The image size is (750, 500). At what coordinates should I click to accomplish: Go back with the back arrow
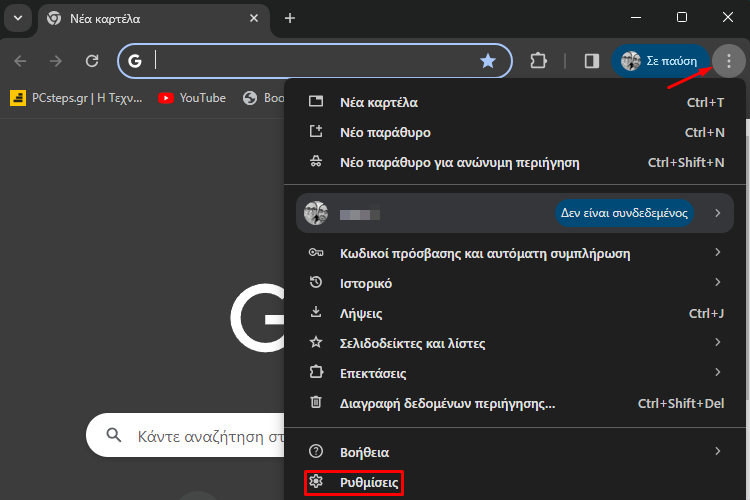[20, 61]
